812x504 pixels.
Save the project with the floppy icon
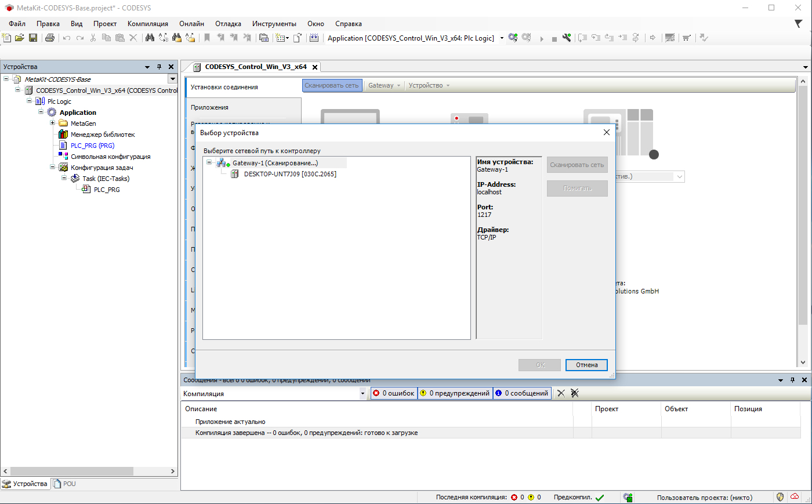[x=33, y=38]
